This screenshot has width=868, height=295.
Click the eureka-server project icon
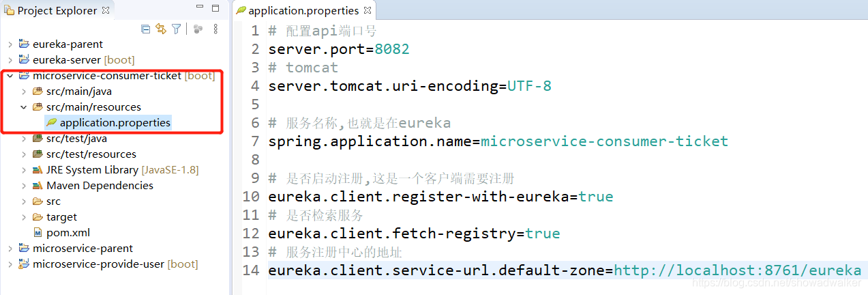(x=24, y=60)
